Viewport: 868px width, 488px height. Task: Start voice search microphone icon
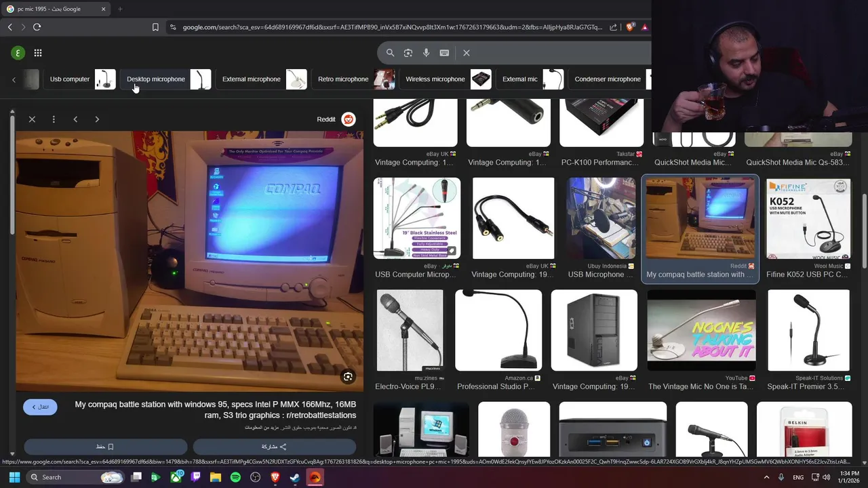(426, 53)
